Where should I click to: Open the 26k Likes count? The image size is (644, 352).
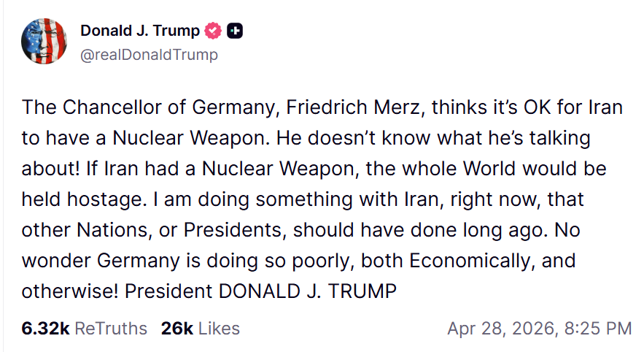pos(177,329)
